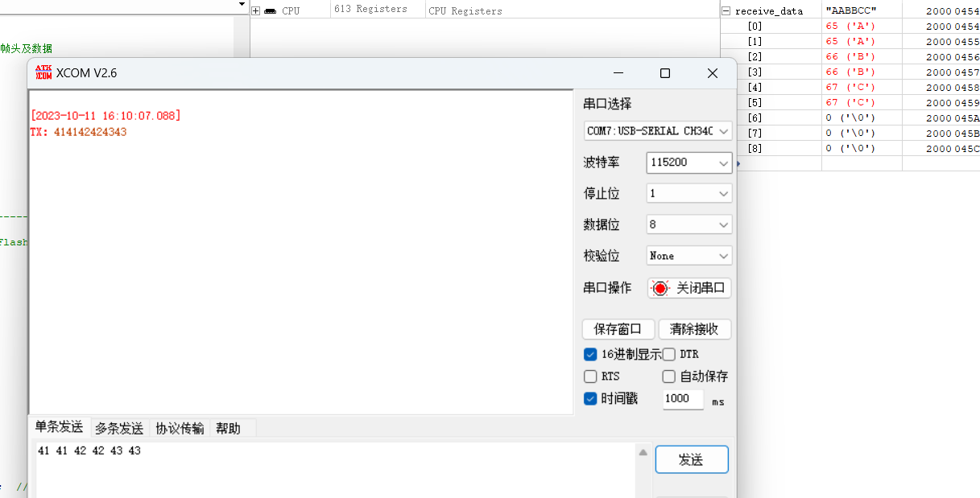Select watch element [1] row
980x498 pixels.
pyautogui.click(x=850, y=42)
